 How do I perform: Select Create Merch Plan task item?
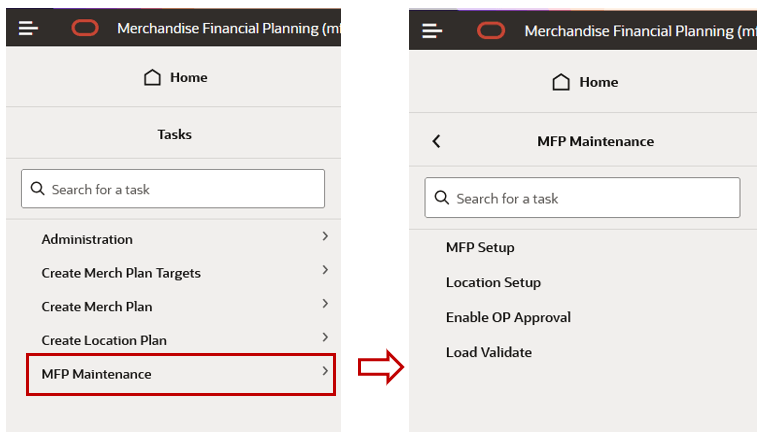tap(97, 306)
